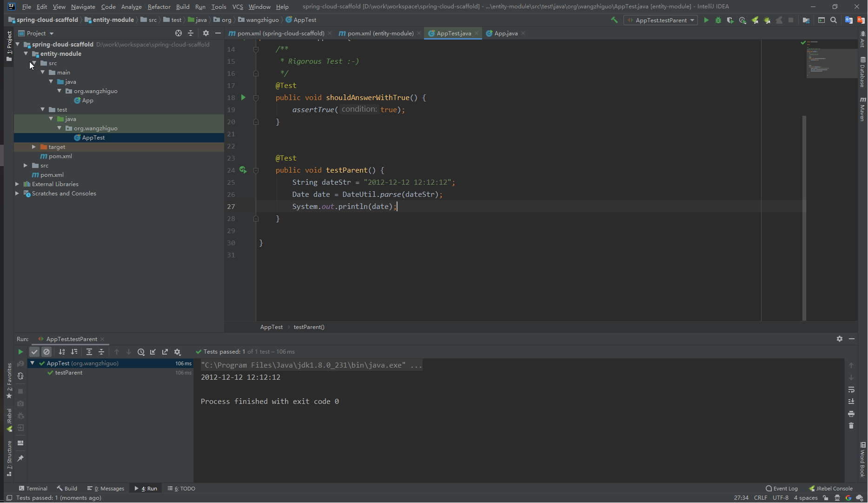Pin the Run tab with pin icon

click(x=20, y=458)
